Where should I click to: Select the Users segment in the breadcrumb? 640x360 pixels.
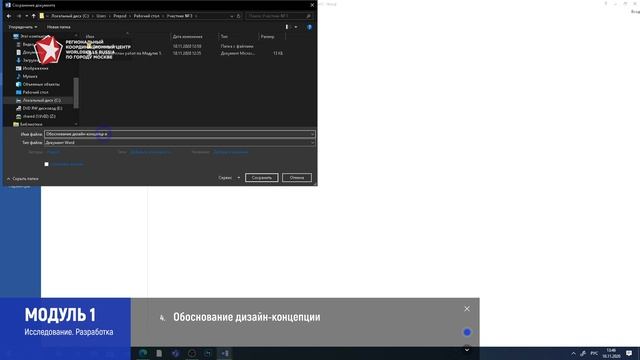point(101,16)
